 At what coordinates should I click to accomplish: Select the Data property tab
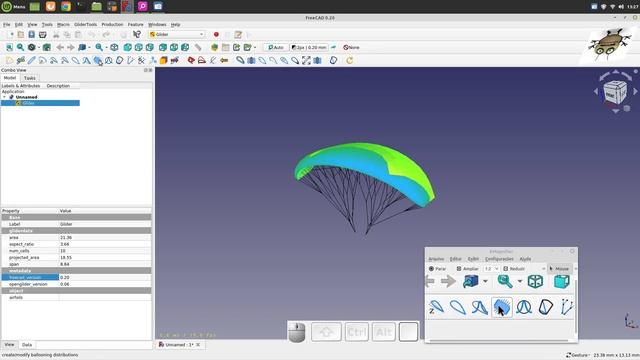click(27, 345)
